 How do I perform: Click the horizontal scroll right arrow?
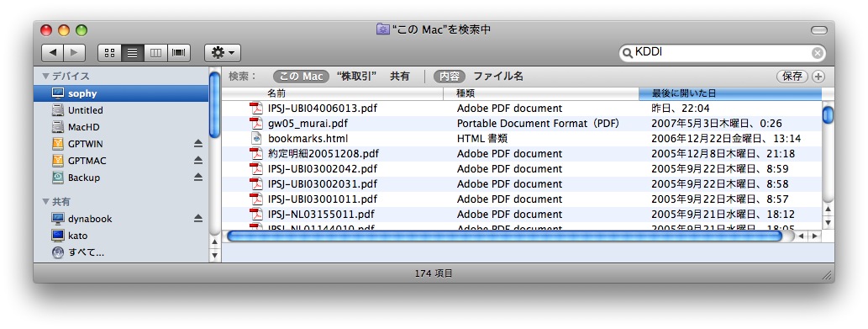click(x=814, y=236)
